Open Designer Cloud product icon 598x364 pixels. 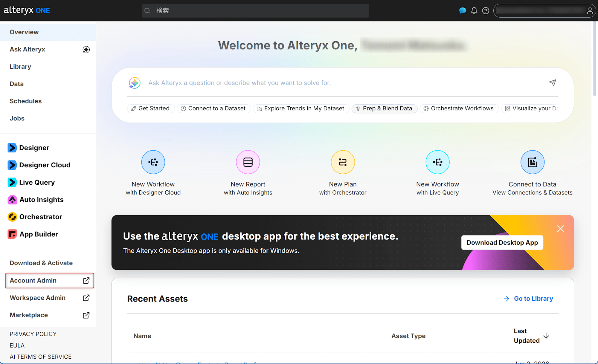pyautogui.click(x=12, y=165)
